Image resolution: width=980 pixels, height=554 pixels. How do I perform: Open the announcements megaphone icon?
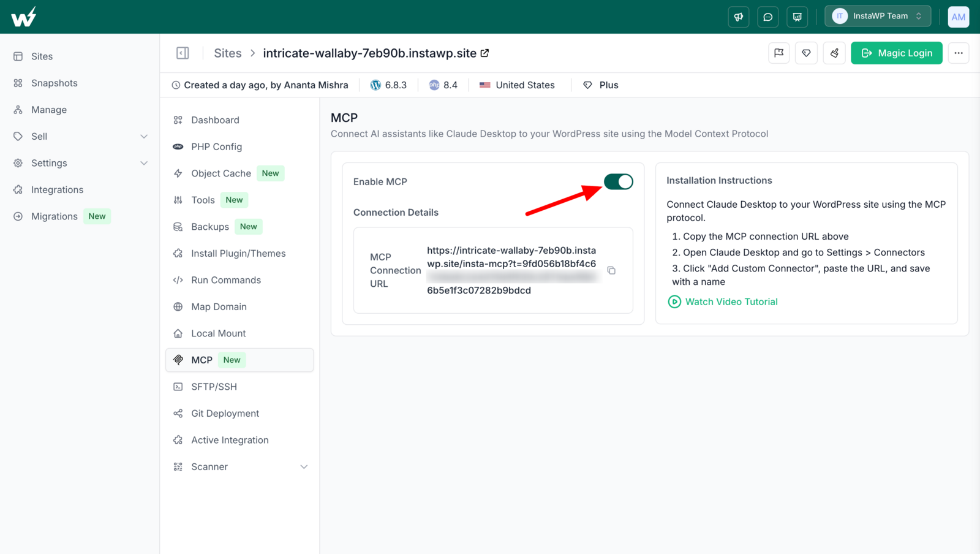pos(739,17)
